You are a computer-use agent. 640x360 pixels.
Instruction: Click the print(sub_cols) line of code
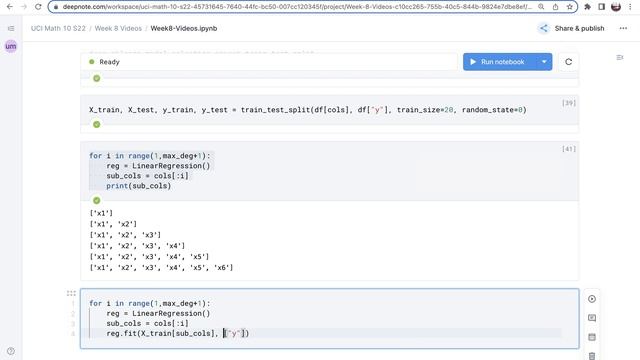coord(138,186)
